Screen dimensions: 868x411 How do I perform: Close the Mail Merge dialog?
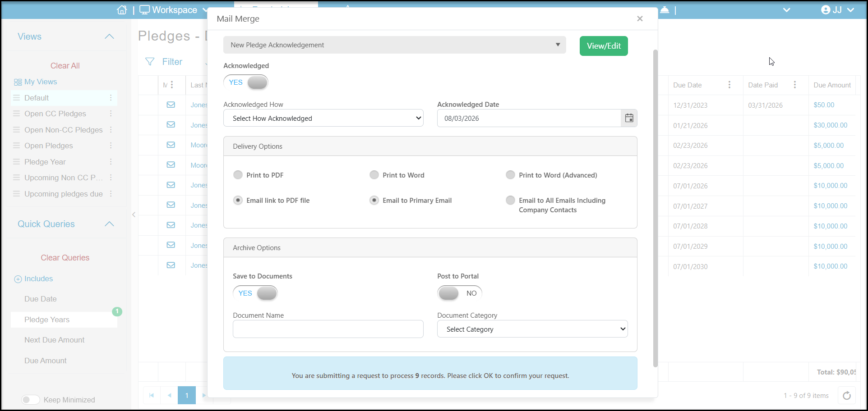click(x=640, y=18)
